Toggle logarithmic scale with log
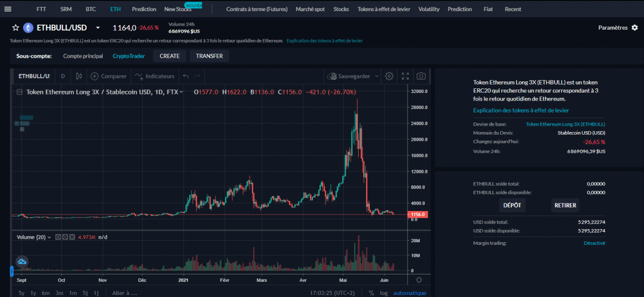The width and height of the screenshot is (644, 297). tap(384, 293)
